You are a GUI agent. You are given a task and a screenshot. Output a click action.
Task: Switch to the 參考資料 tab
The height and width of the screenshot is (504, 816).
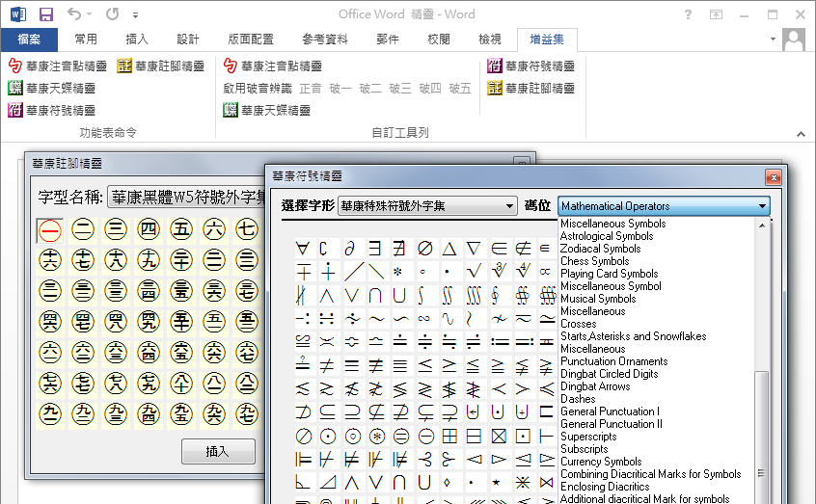pos(325,40)
